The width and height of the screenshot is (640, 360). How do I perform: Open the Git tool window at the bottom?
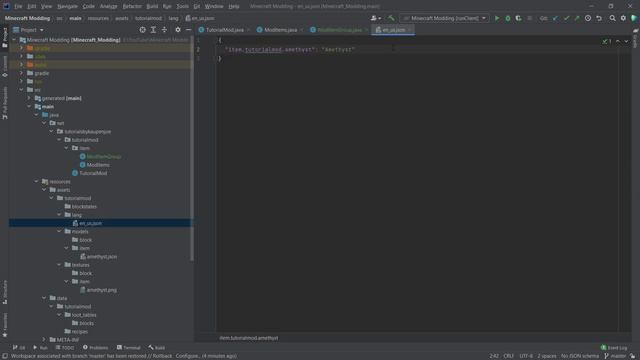(x=19, y=348)
